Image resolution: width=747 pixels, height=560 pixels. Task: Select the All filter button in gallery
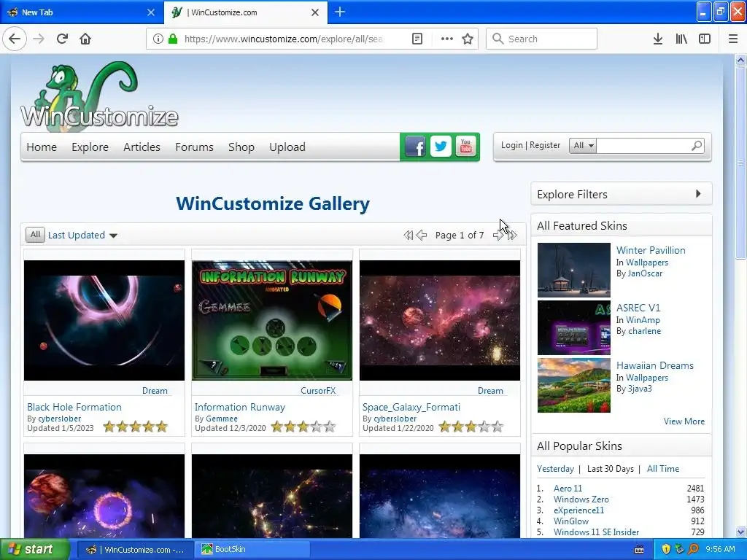pyautogui.click(x=35, y=234)
